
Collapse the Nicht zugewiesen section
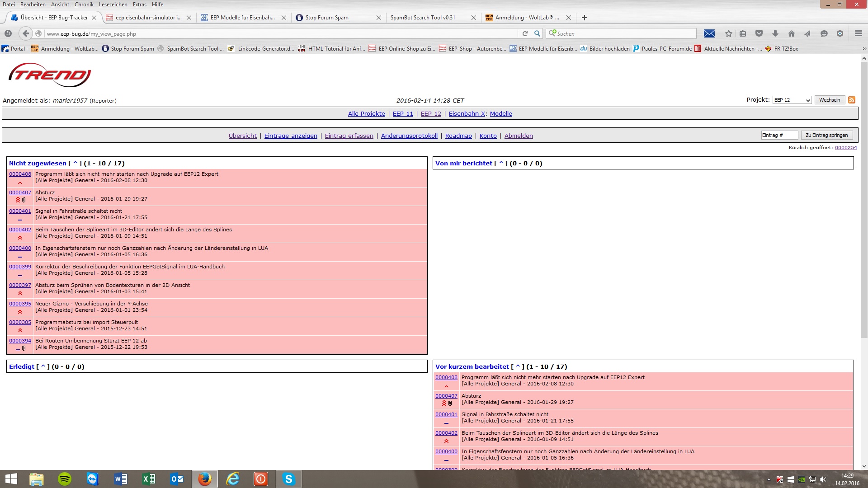[x=75, y=164]
